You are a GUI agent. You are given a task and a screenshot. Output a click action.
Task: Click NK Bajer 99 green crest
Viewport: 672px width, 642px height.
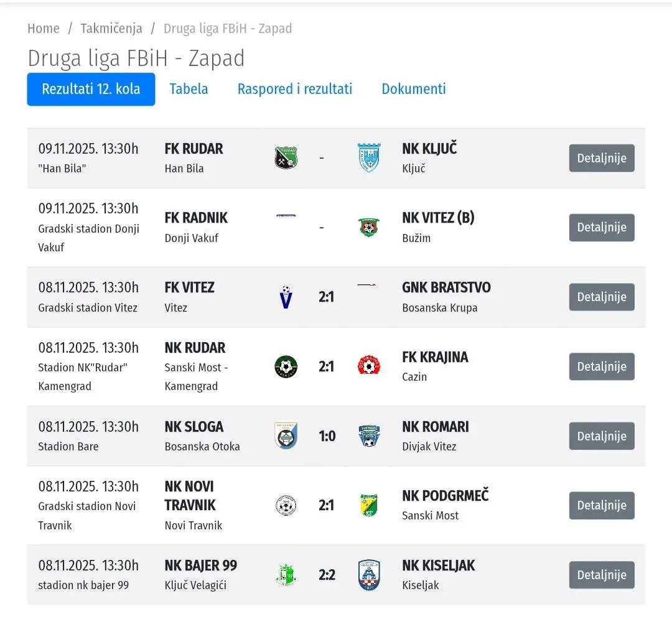pos(286,575)
